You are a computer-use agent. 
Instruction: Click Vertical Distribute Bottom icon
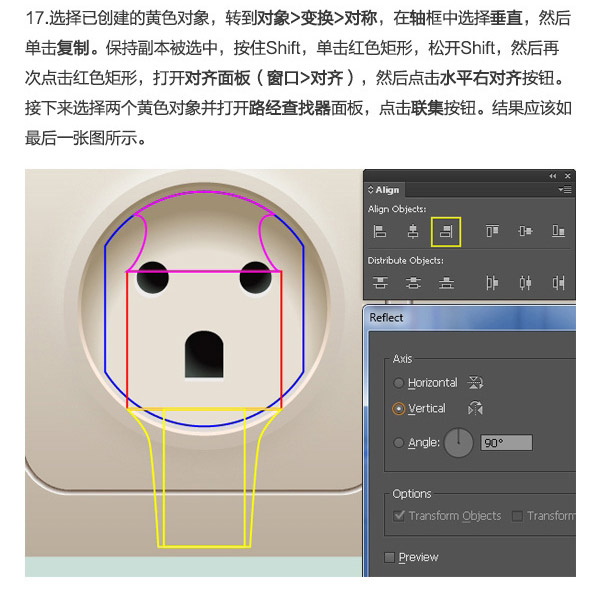coord(446,283)
